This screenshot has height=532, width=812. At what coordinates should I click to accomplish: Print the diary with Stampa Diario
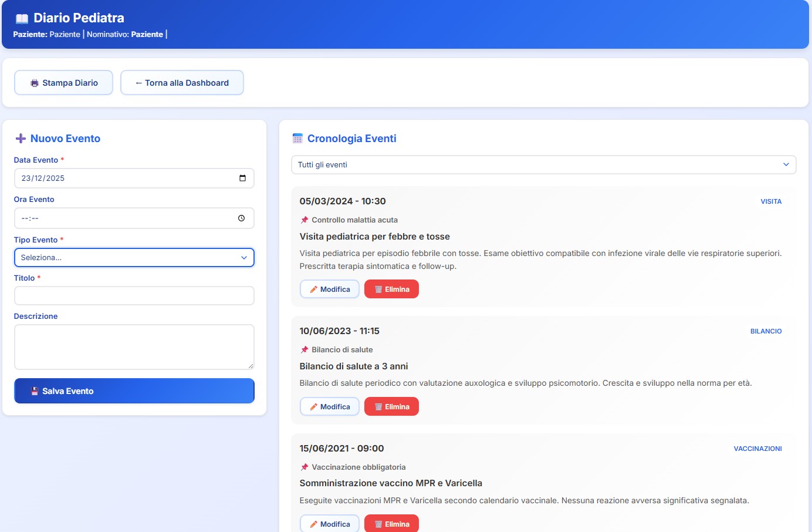click(63, 83)
